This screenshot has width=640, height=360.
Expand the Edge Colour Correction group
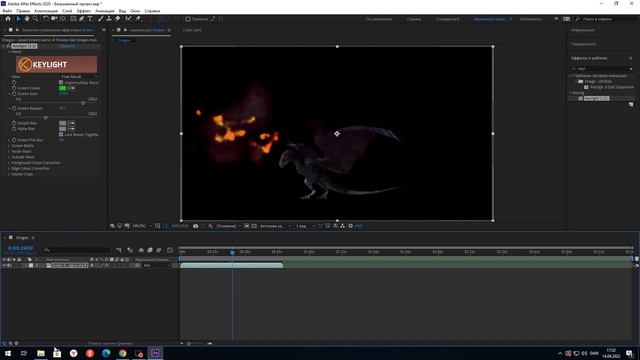tap(9, 169)
